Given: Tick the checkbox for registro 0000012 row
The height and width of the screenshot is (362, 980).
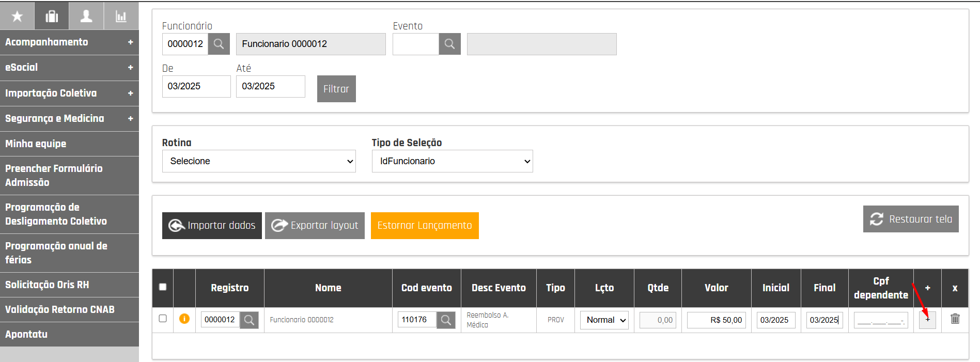Looking at the screenshot, I should coord(163,319).
